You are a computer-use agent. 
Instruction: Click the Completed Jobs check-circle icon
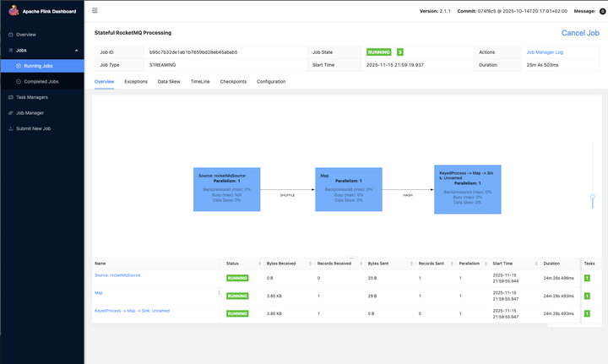[19, 82]
